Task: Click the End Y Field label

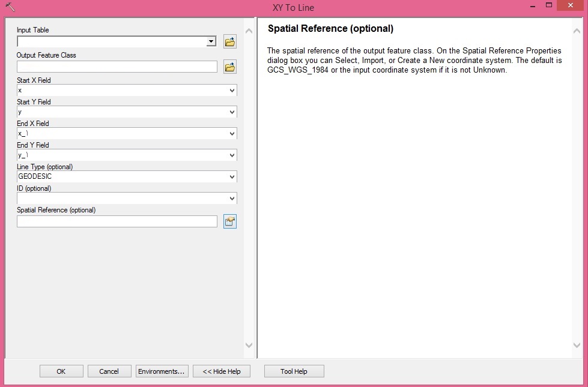Action: pyautogui.click(x=32, y=145)
